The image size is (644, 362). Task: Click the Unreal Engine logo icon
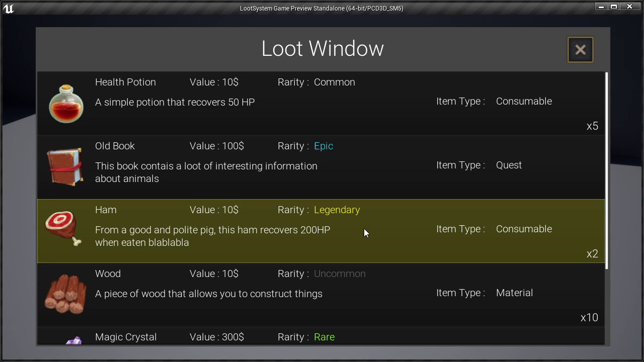(9, 8)
